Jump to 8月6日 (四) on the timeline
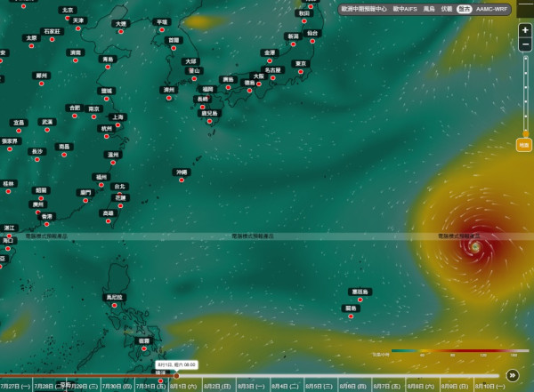The width and height of the screenshot is (534, 392). pyautogui.click(x=352, y=386)
